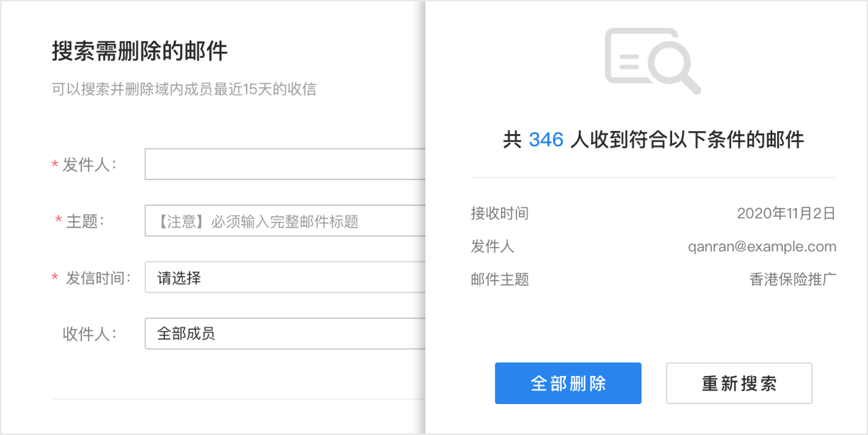Click the 15-day search hint subtitle text
The width and height of the screenshot is (868, 435).
184,89
